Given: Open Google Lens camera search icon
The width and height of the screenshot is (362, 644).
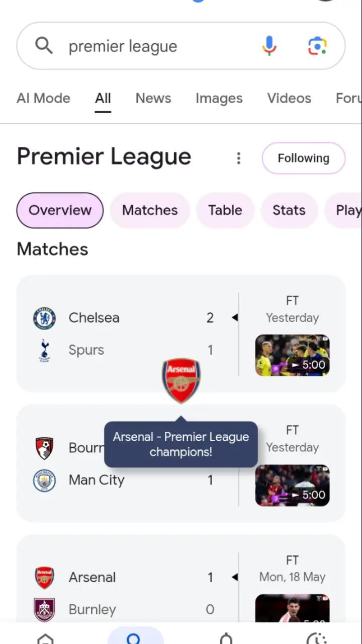Looking at the screenshot, I should (x=317, y=46).
